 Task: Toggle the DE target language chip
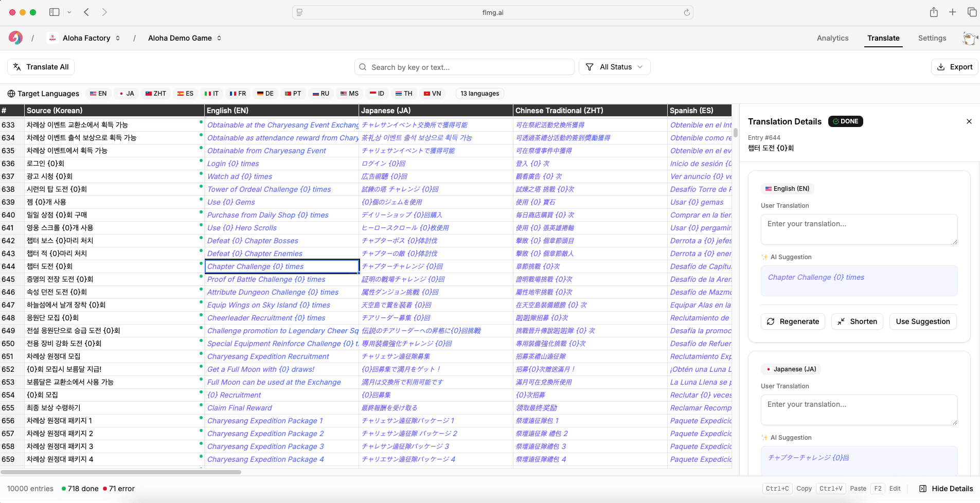click(265, 94)
